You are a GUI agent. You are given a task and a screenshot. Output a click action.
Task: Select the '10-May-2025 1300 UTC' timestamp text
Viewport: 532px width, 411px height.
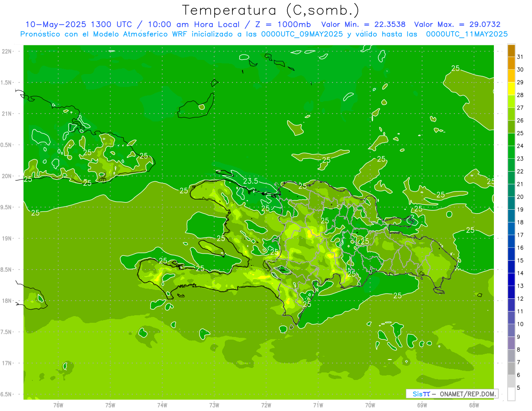[x=78, y=24]
